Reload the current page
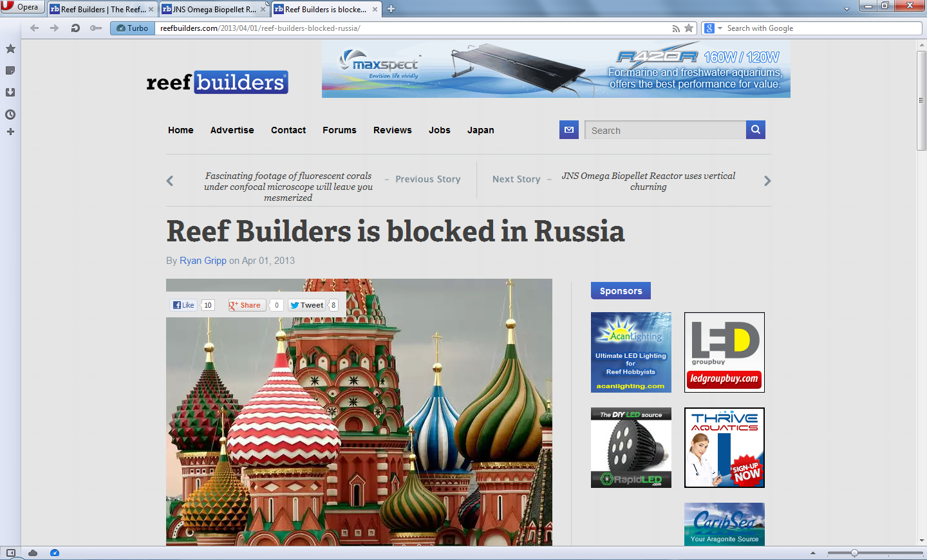This screenshot has height=560, width=927. pos(75,28)
